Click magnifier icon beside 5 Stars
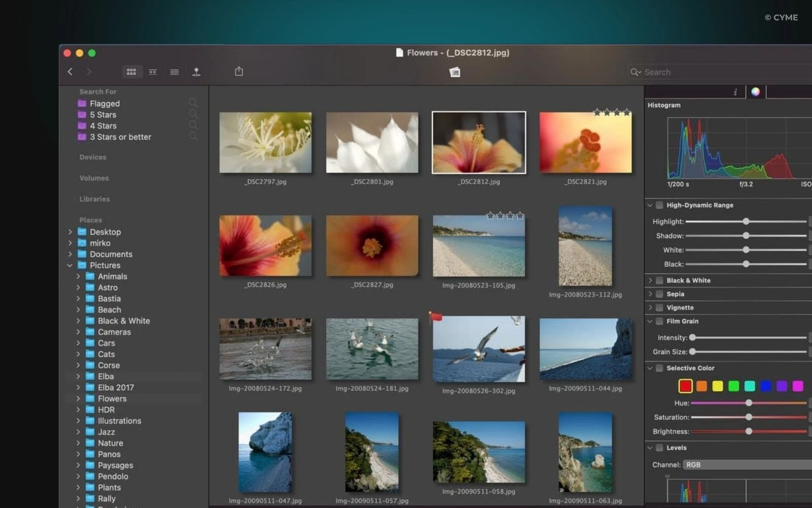The image size is (812, 508). (x=193, y=114)
